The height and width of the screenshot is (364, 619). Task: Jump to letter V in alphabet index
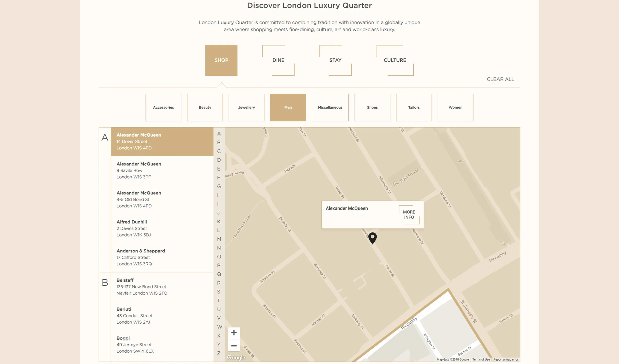tap(219, 318)
